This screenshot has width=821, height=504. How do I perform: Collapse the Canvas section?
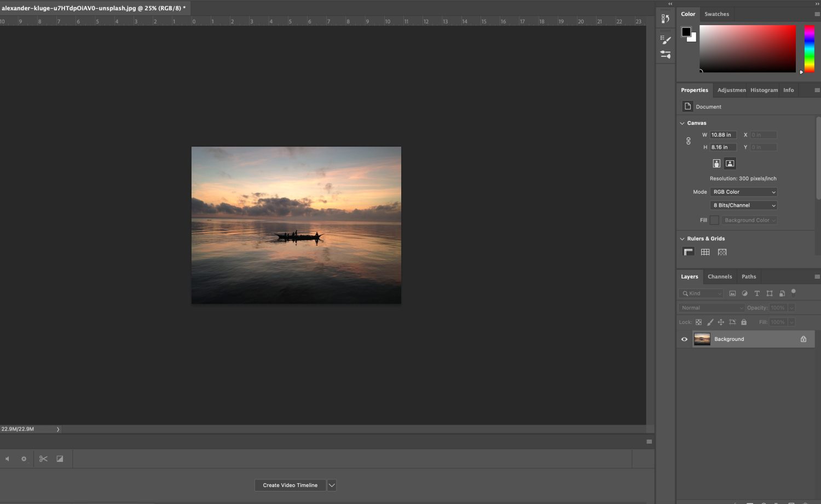(x=683, y=123)
